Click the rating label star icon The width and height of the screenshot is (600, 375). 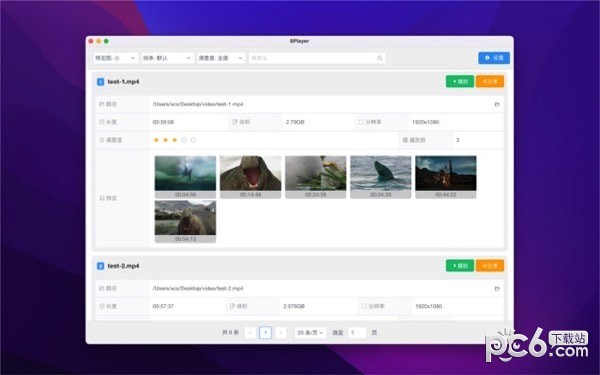tap(102, 140)
